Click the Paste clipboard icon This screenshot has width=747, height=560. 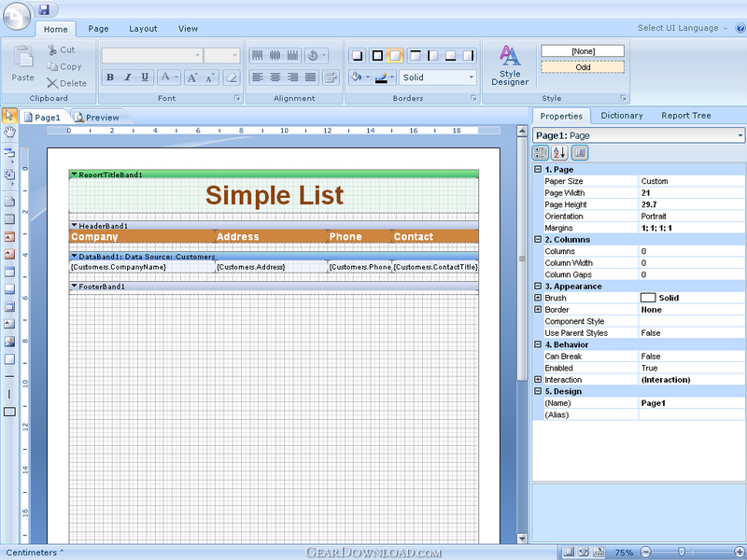point(22,63)
